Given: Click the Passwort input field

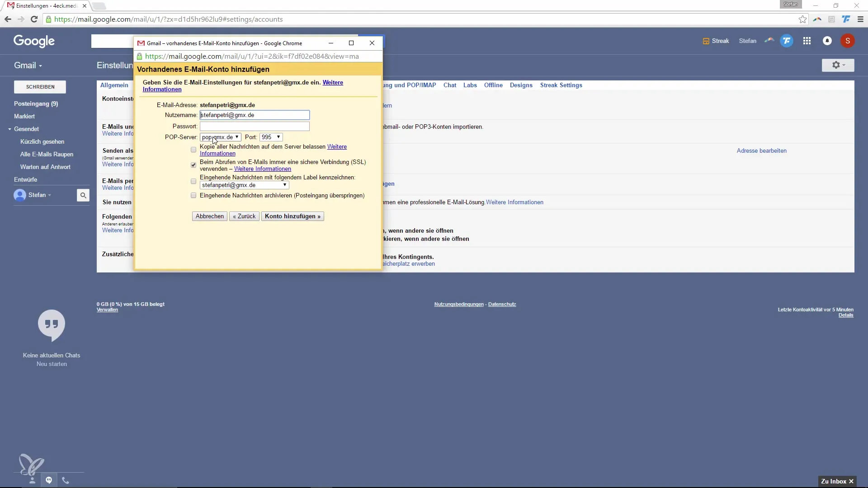Looking at the screenshot, I should tap(255, 127).
